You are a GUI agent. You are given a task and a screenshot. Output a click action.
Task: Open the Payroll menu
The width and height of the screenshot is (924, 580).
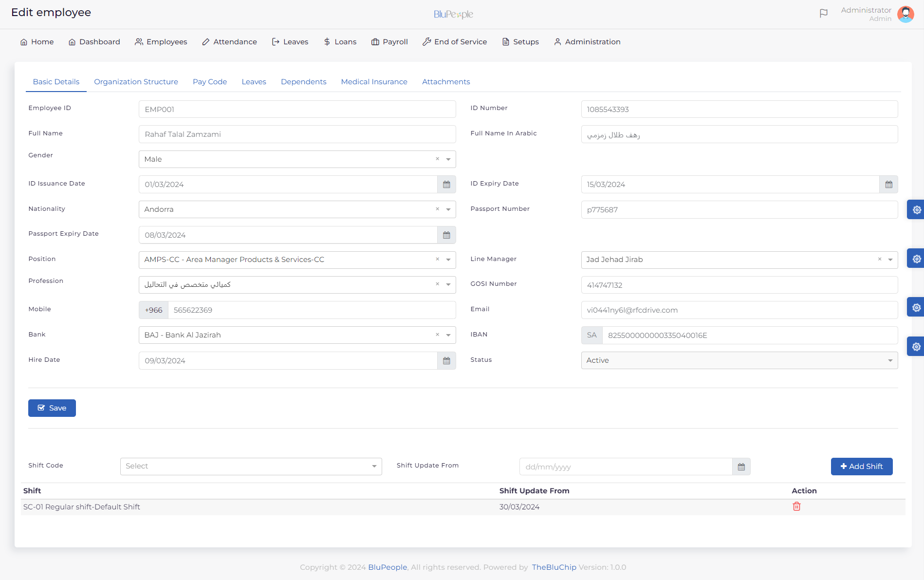[x=389, y=42]
